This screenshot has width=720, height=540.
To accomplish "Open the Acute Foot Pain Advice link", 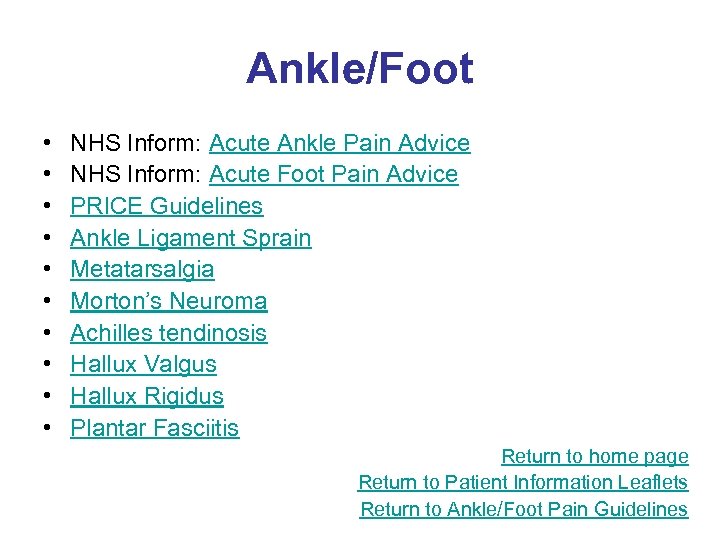I will [333, 175].
